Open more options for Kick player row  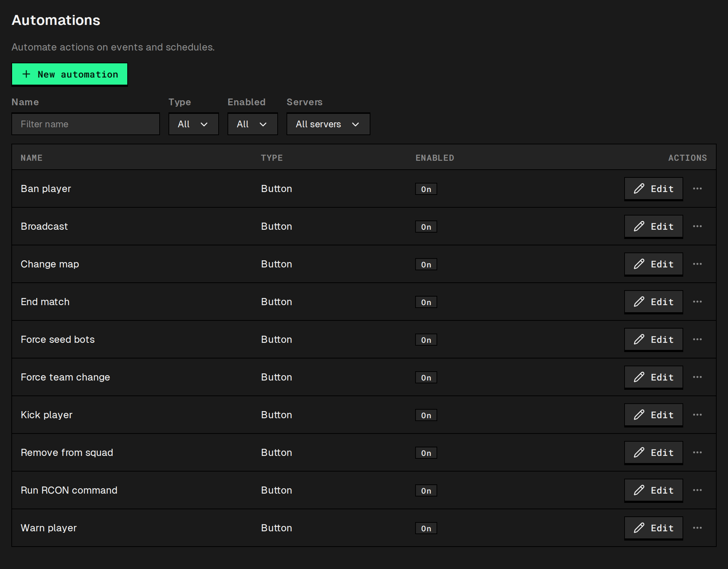(697, 415)
